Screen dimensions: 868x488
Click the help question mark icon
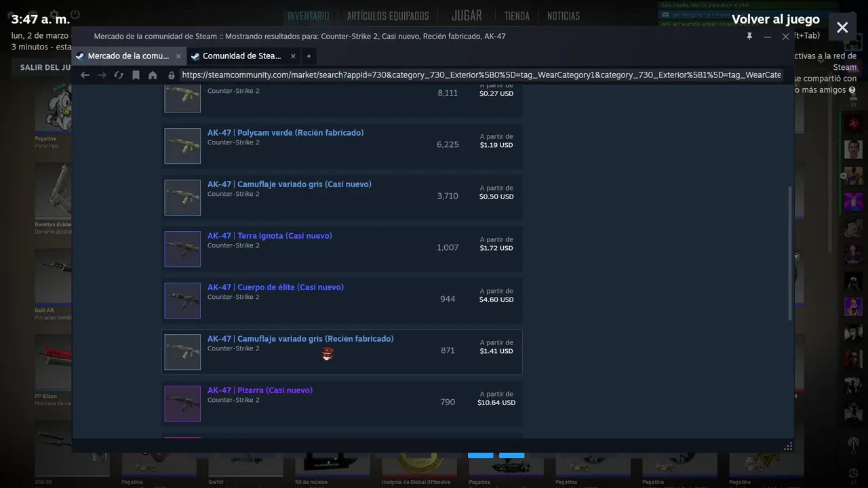[x=852, y=90]
